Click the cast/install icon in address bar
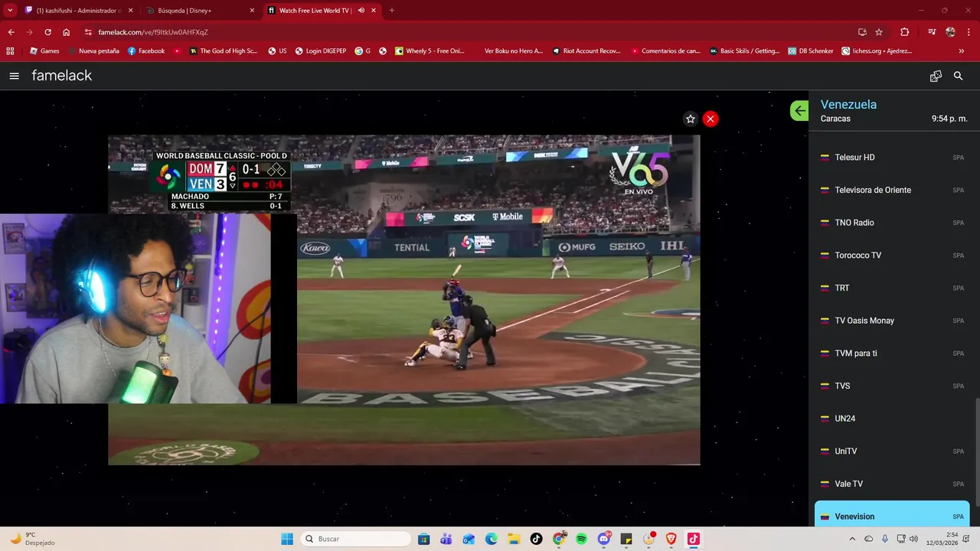Image resolution: width=980 pixels, height=551 pixels. pos(862,32)
